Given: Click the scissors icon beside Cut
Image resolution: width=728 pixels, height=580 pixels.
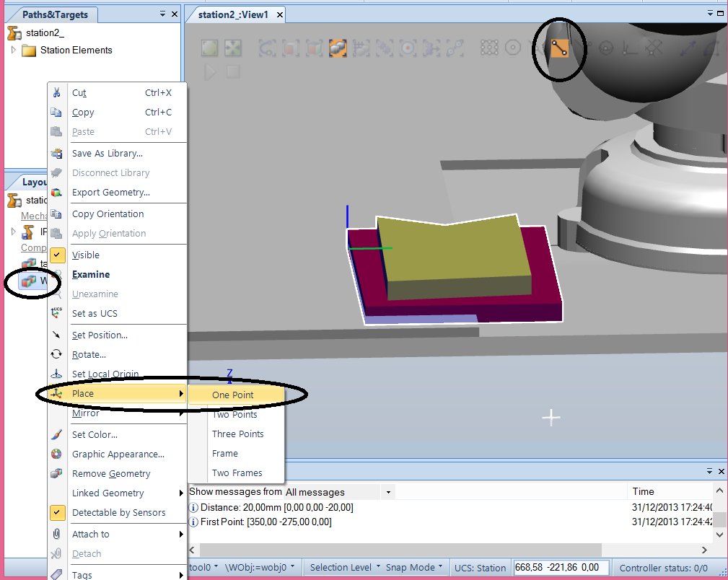Looking at the screenshot, I should click(x=56, y=92).
